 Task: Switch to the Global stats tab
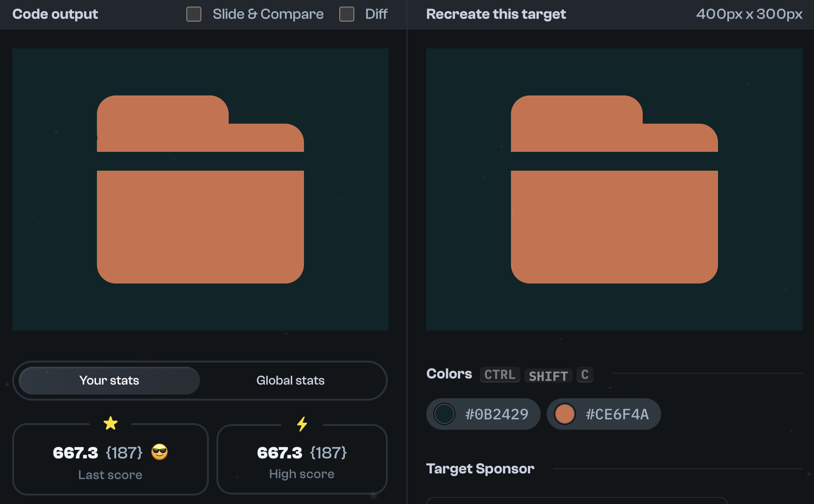click(290, 380)
